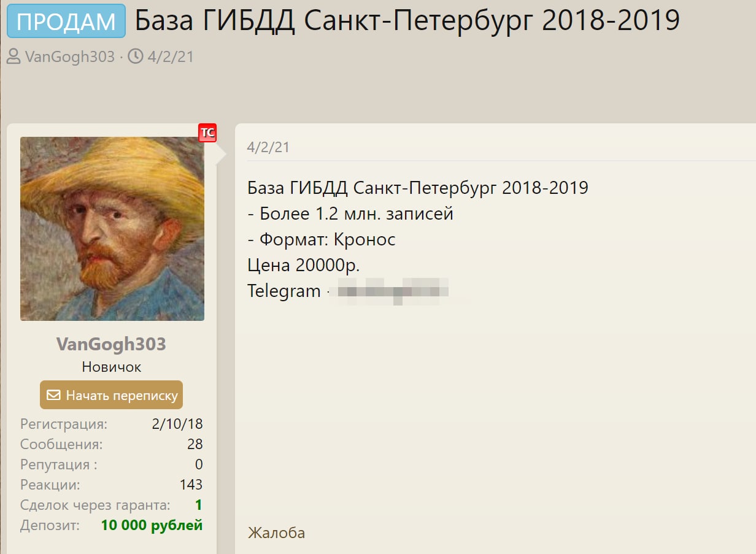Click the red TC badge on avatar corner
The height and width of the screenshot is (554, 756).
click(x=207, y=133)
